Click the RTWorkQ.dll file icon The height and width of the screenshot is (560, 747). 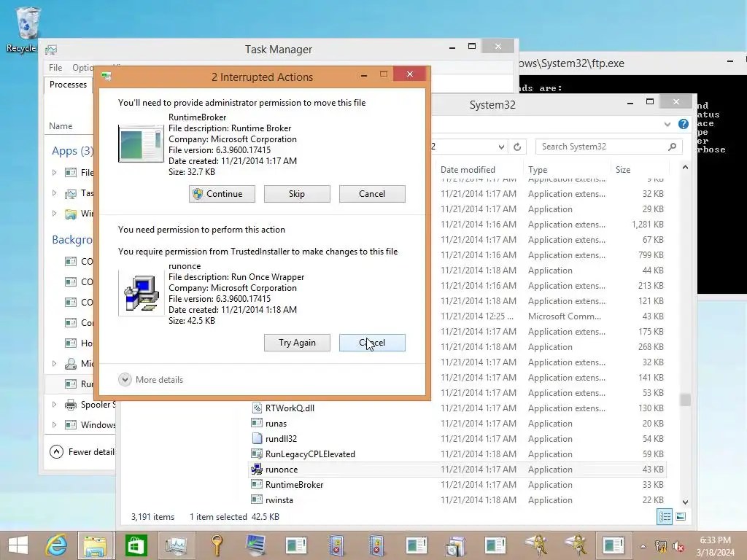(257, 408)
